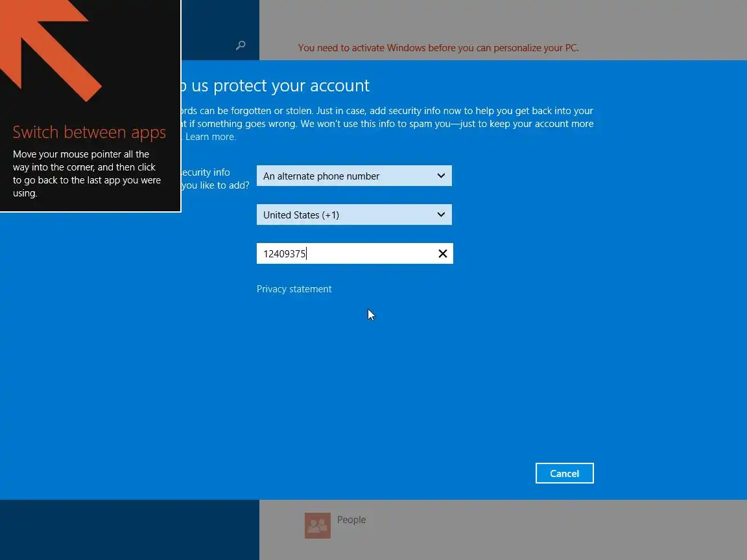Click the Cancel button
This screenshot has height=560, width=747.
coord(565,473)
